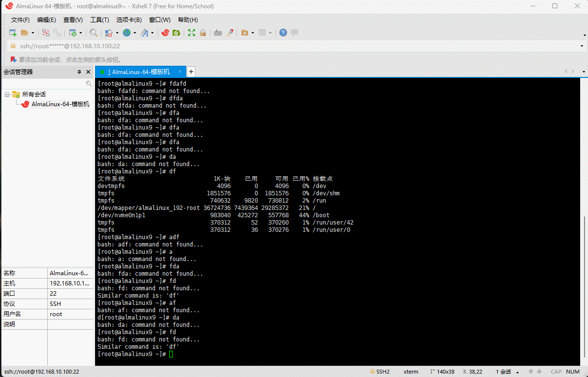Click the padlock Lock Screen toolbar icon
This screenshot has width=588, height=377.
click(203, 33)
